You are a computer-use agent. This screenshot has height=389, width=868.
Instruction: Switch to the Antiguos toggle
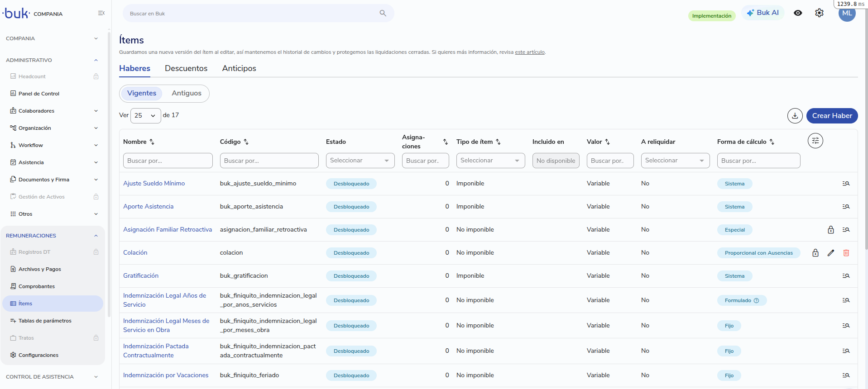pyautogui.click(x=187, y=93)
